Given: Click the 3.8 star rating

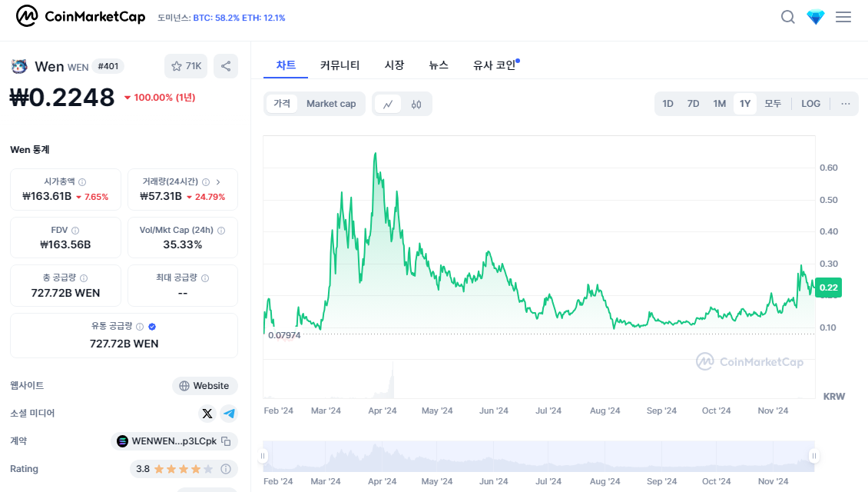Looking at the screenshot, I should point(174,469).
